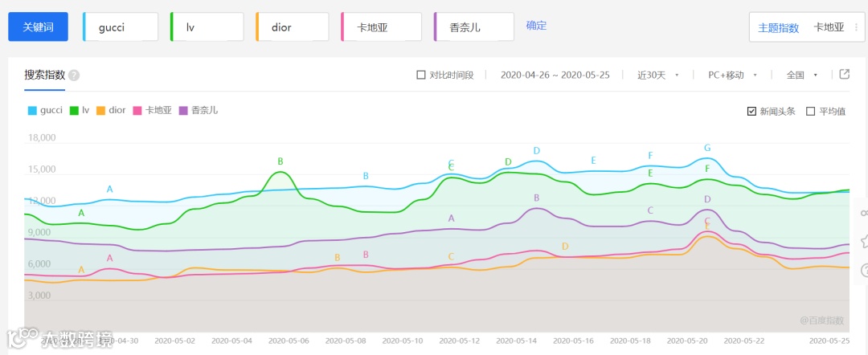Open orange dior news marker C
868x355 pixels.
click(x=451, y=256)
